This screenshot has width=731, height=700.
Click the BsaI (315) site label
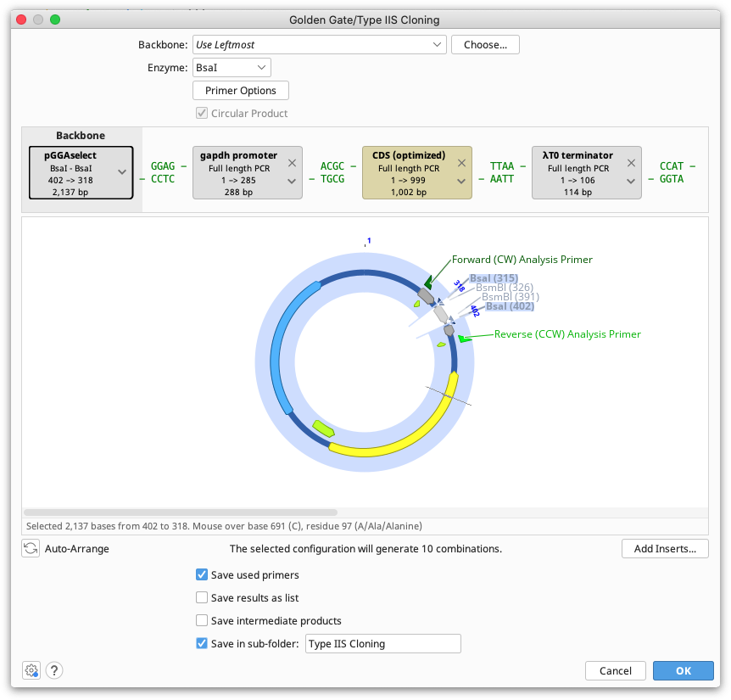pyautogui.click(x=494, y=278)
